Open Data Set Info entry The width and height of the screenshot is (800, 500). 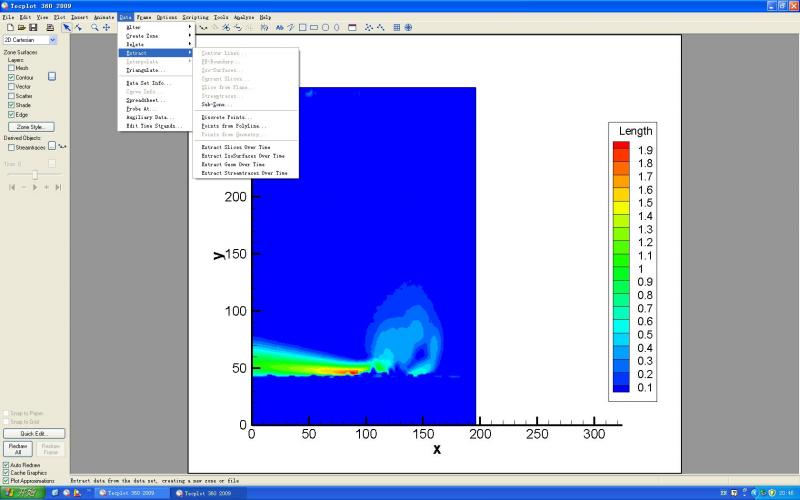tap(156, 83)
